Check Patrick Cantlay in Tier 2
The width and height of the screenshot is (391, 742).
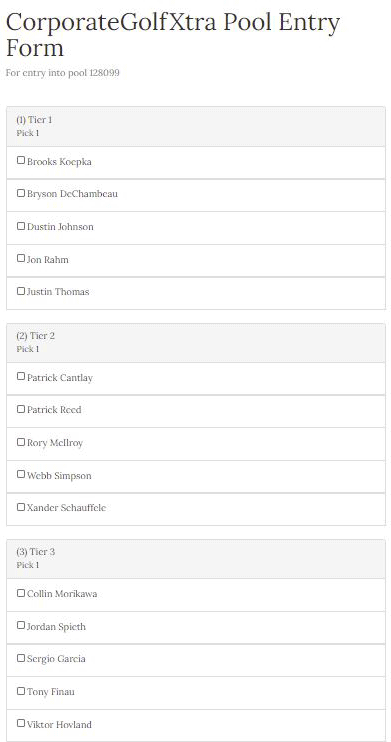[21, 376]
